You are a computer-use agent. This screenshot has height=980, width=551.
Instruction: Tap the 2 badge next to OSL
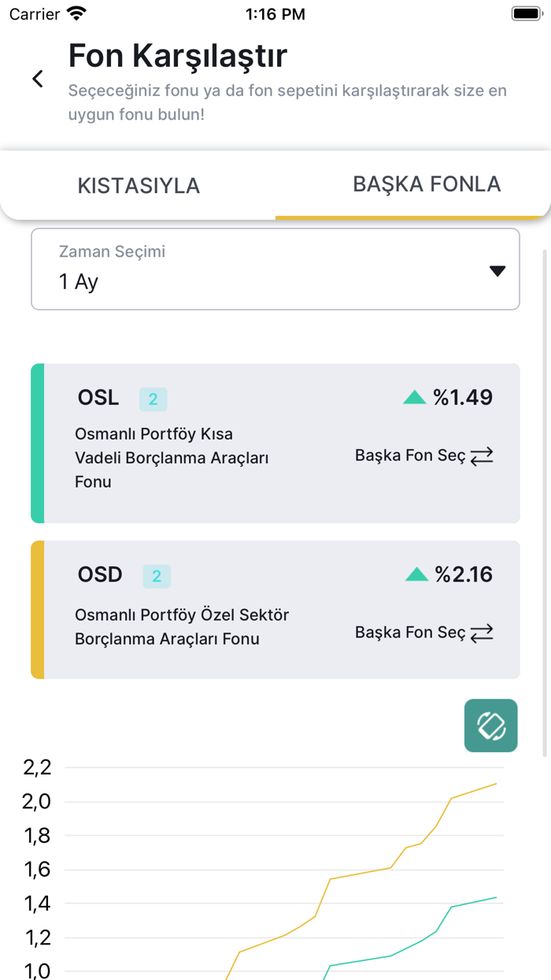(x=153, y=399)
